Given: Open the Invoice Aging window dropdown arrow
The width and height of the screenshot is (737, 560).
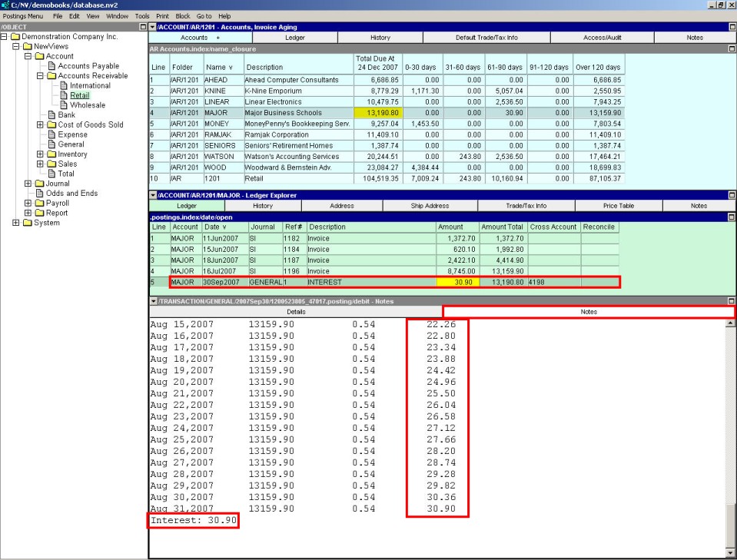Looking at the screenshot, I should tap(152, 27).
